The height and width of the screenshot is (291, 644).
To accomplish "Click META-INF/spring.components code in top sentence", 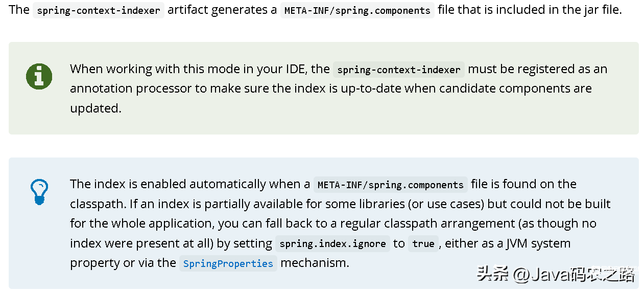I will point(357,10).
